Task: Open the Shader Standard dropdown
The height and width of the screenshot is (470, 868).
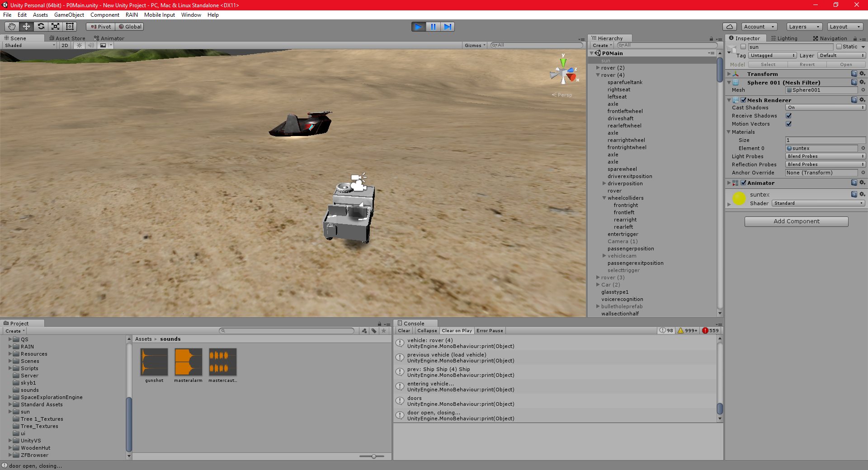Action: [x=818, y=203]
